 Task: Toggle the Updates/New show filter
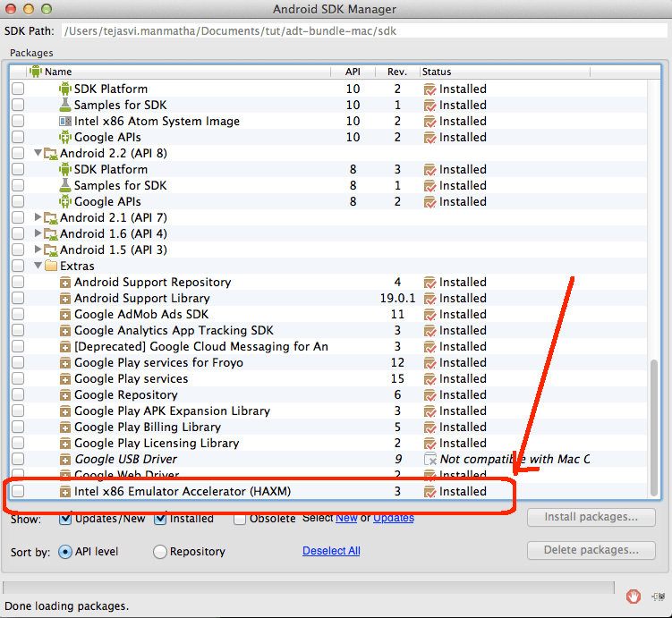tap(65, 519)
